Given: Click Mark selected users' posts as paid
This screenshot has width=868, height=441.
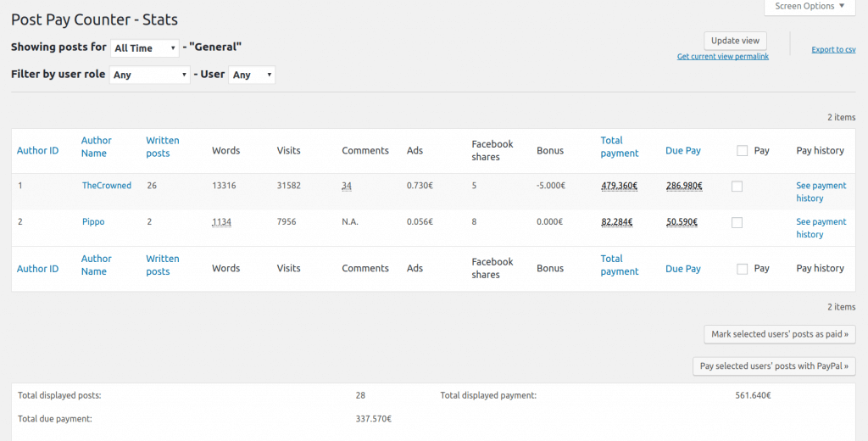Looking at the screenshot, I should [x=779, y=334].
